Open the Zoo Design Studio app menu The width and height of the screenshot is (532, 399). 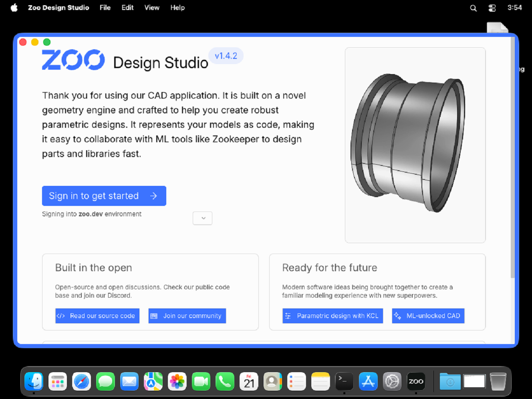point(58,8)
